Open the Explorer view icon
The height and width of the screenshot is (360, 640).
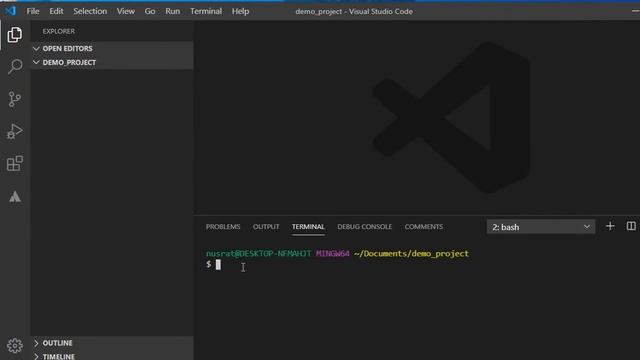pos(15,35)
